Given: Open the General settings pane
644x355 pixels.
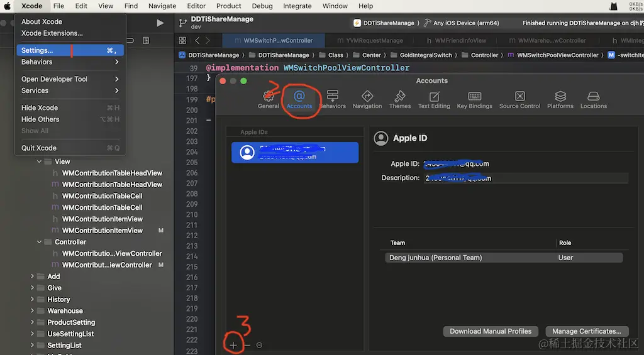Looking at the screenshot, I should click(268, 99).
